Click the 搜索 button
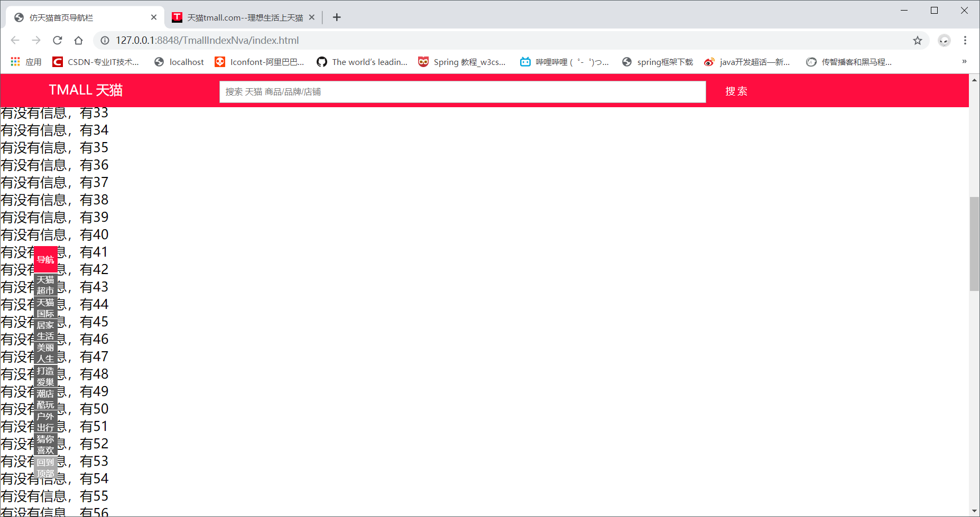Viewport: 980px width, 517px height. click(x=736, y=91)
